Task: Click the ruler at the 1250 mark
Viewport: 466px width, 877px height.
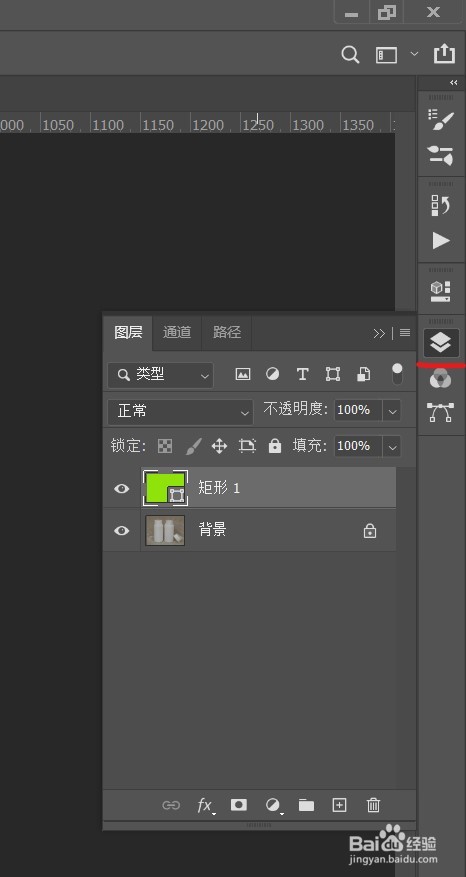Action: (257, 124)
